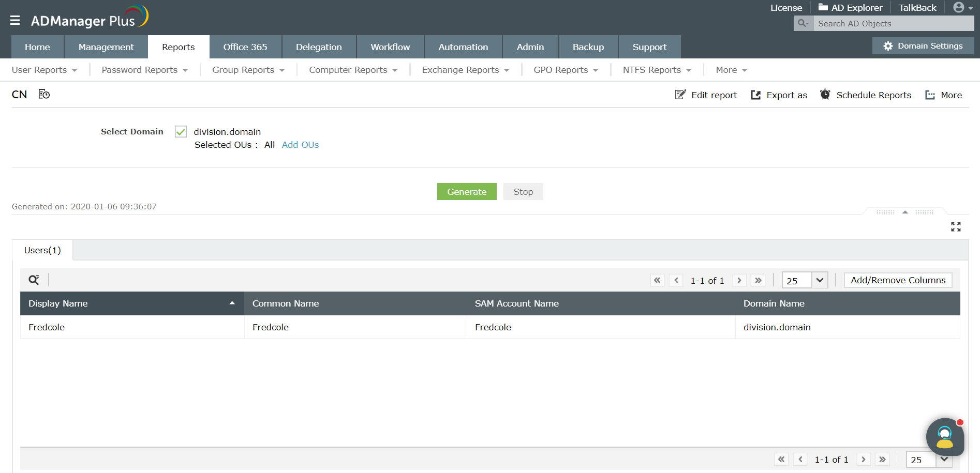Viewport: 980px width, 473px height.
Task: Switch to the Management tab
Action: (106, 47)
